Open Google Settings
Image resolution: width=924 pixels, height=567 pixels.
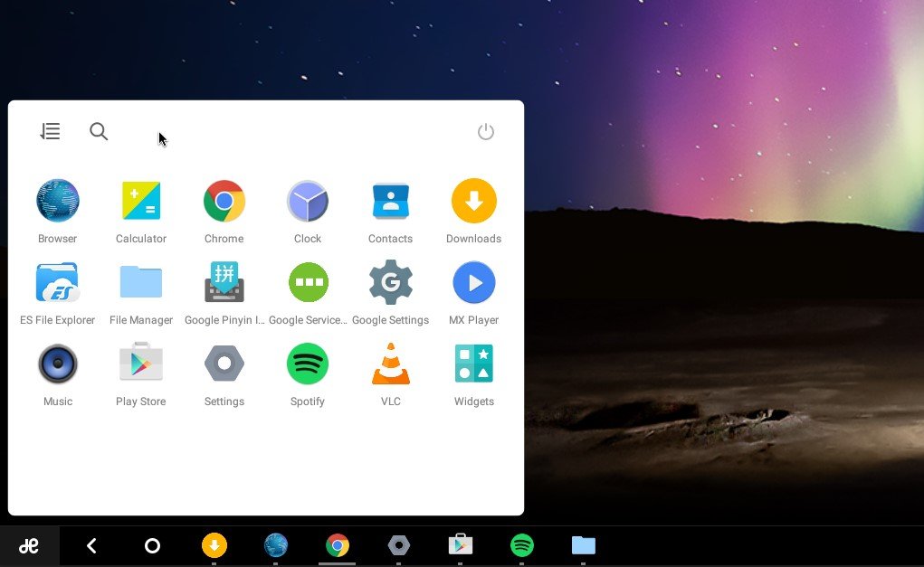click(390, 283)
